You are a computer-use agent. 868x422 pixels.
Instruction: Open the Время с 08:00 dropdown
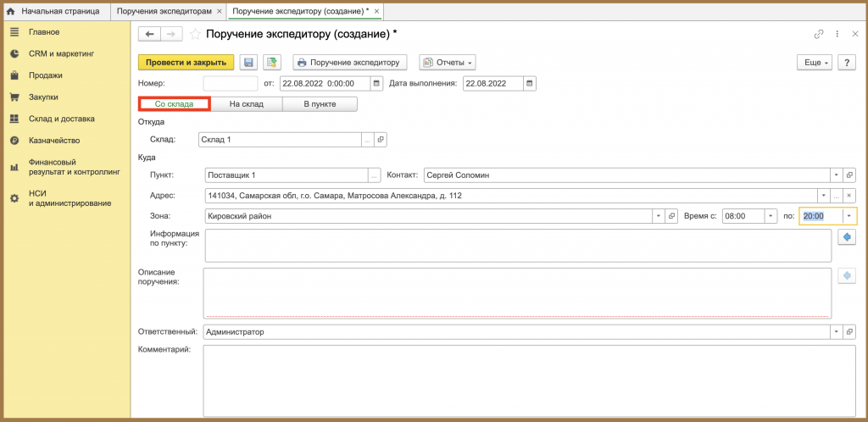pos(771,216)
